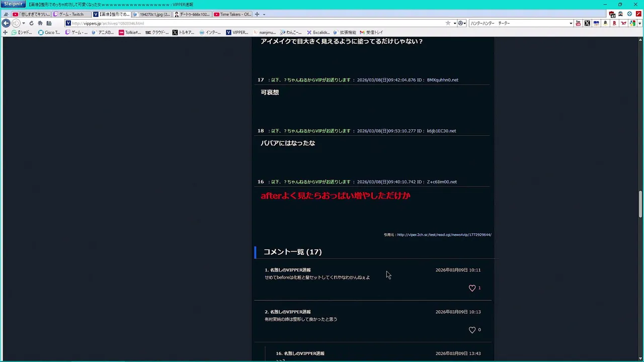The image size is (644, 362).
Task: Click post 17 header with ID 8MXquhhn0.net
Action: click(x=358, y=80)
